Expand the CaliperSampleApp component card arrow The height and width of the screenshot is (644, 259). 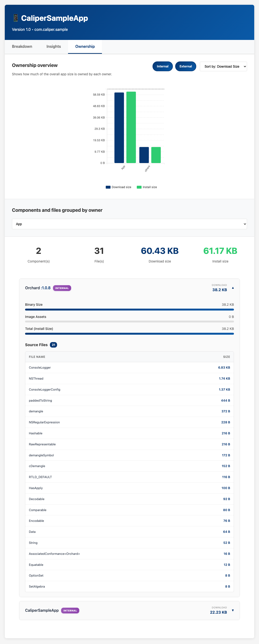[233, 610]
